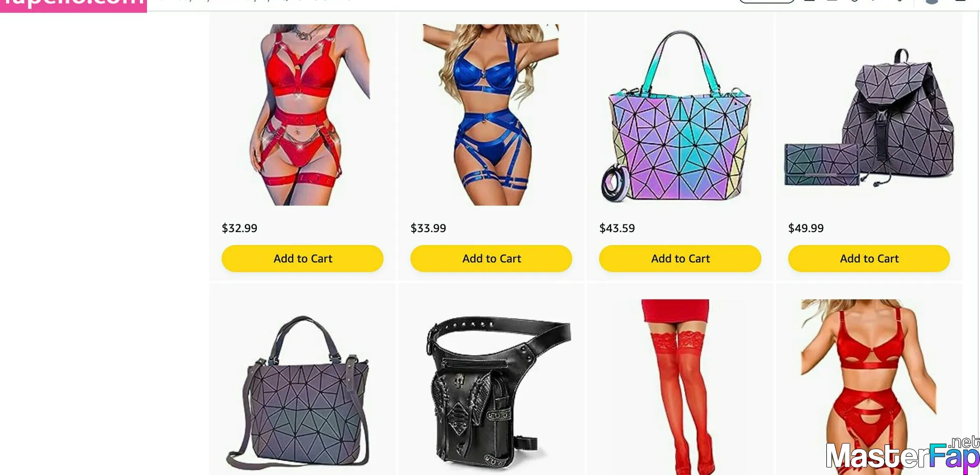The image size is (980, 475).
Task: Click the $43.59 price label
Action: click(x=617, y=228)
